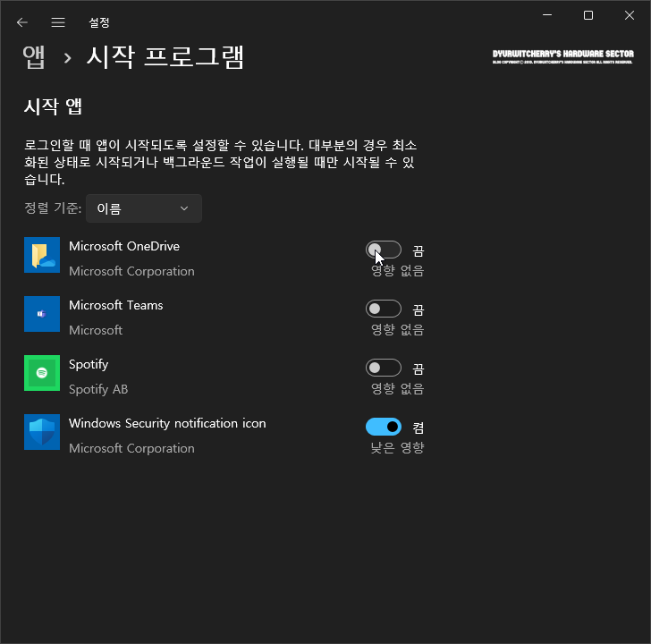651x644 pixels.
Task: Click 낮은 영향 impact label
Action: pos(397,447)
